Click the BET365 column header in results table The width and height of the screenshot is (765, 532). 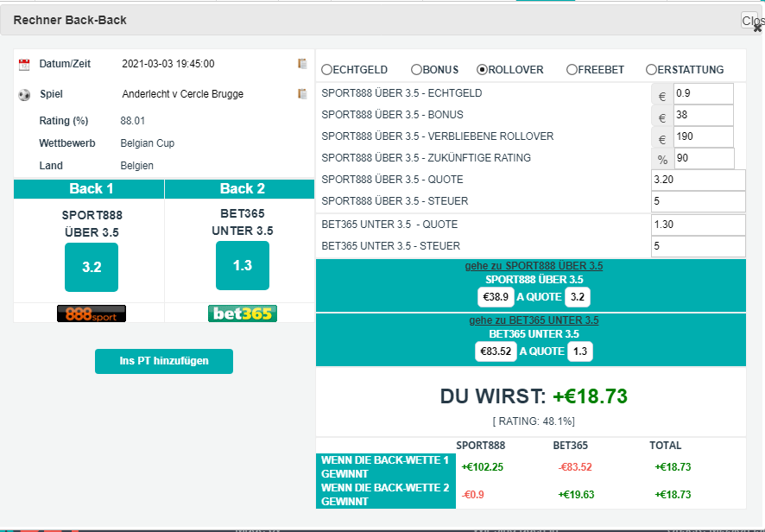(571, 446)
